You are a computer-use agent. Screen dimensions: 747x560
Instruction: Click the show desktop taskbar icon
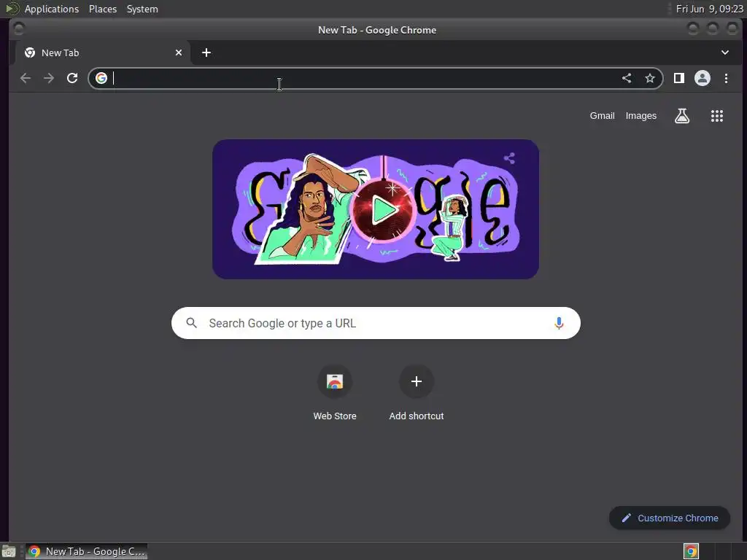click(x=9, y=551)
